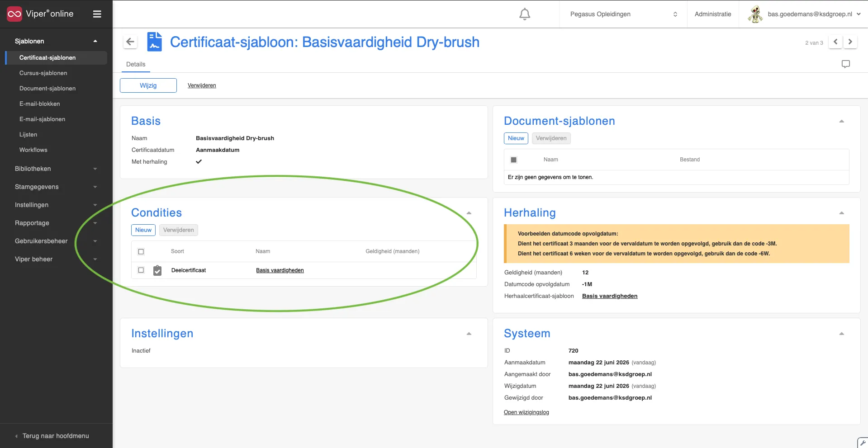868x448 pixels.
Task: Tick the Deelcertificaat row checkbox
Action: click(141, 270)
